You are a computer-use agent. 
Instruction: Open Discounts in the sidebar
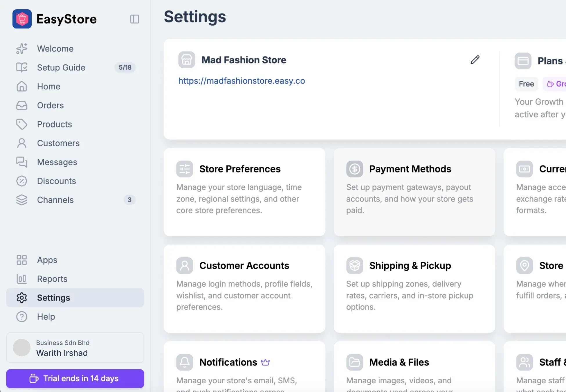pyautogui.click(x=75, y=181)
